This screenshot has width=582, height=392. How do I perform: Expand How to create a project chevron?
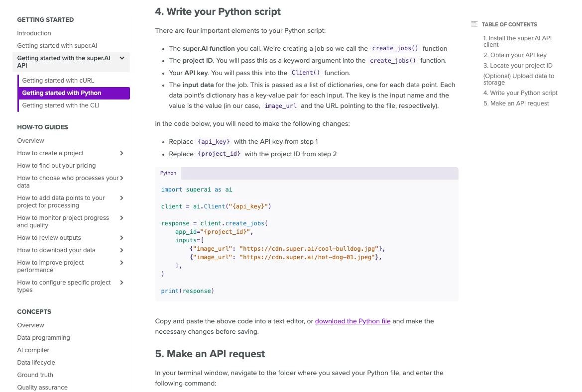click(121, 153)
